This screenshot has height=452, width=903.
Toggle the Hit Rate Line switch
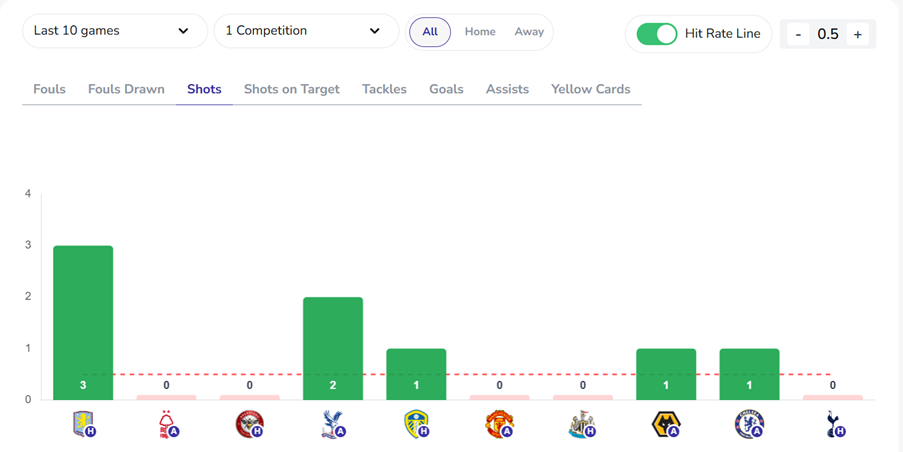tap(657, 34)
